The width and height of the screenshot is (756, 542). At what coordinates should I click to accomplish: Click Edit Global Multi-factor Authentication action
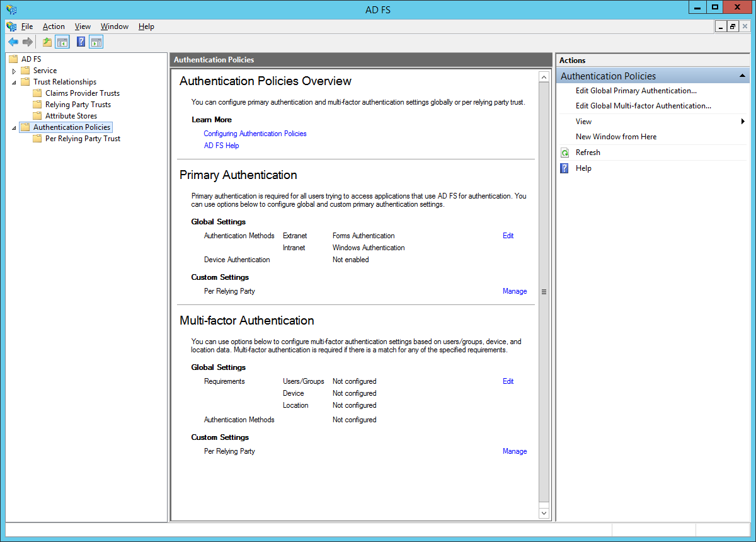(643, 106)
